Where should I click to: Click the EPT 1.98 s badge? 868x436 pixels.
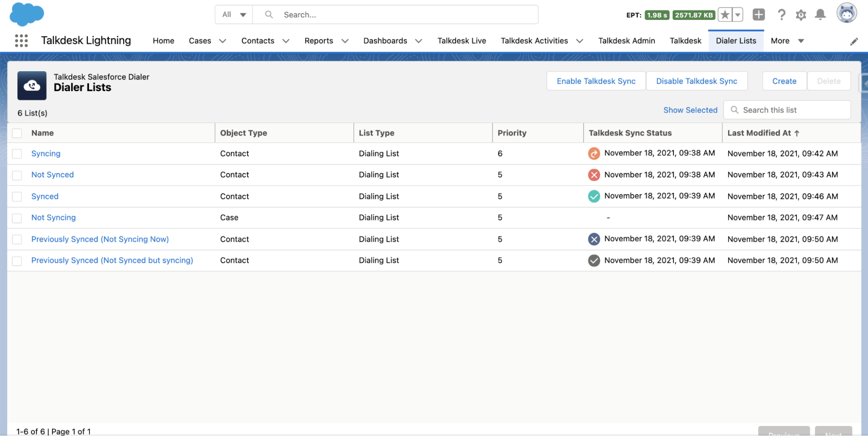(x=657, y=15)
